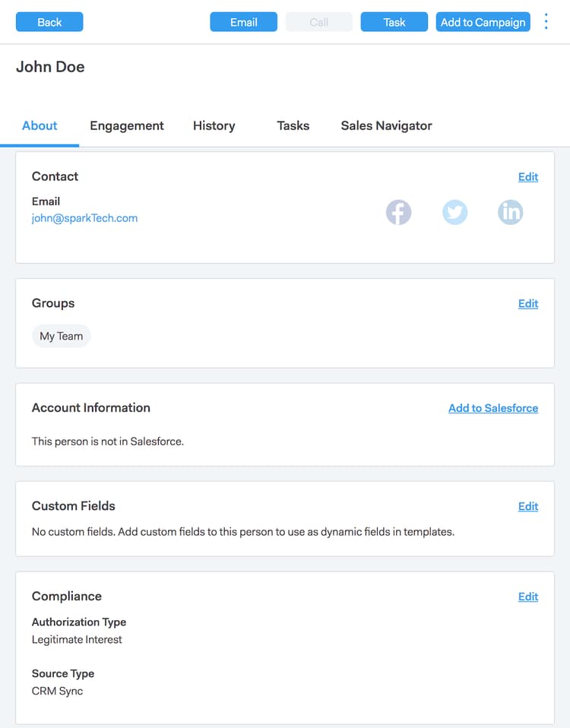Viewport: 570px width, 728px height.
Task: Edit the Compliance section
Action: tap(527, 597)
